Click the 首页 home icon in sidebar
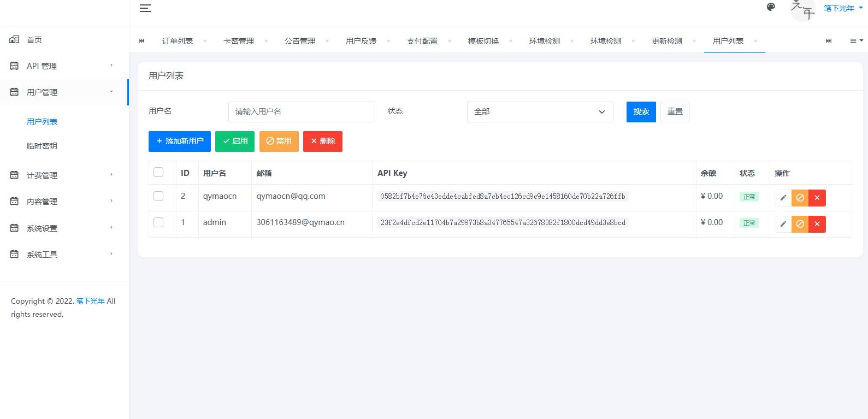Screen dimensions: 868x419 [x=14, y=39]
